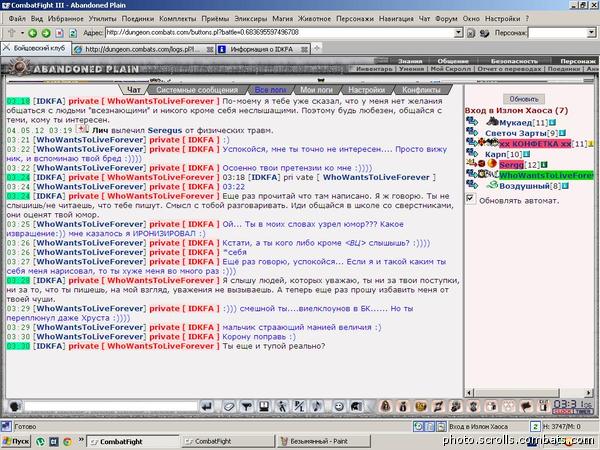Screen dimensions: 600x450
Task: Switch to Безымянный - Paint taskbar window
Action: (323, 441)
